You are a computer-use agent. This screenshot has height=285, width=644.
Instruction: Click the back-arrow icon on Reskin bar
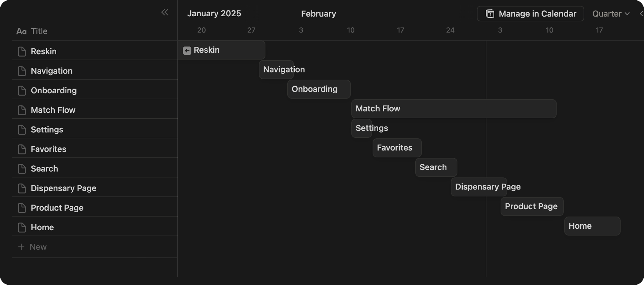pos(187,50)
